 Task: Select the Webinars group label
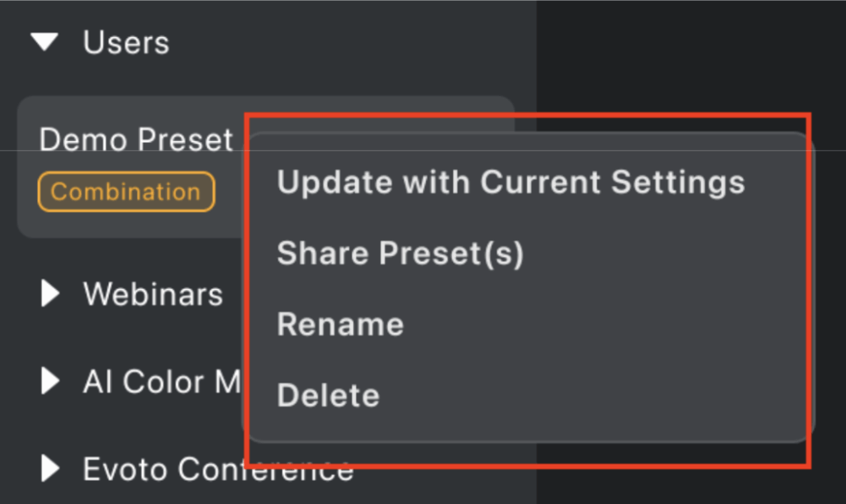[x=153, y=294]
